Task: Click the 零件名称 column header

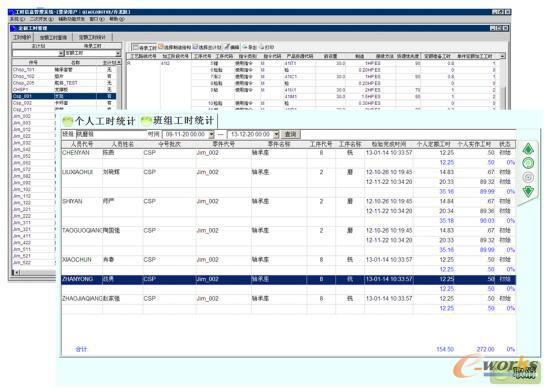Action: [x=279, y=144]
